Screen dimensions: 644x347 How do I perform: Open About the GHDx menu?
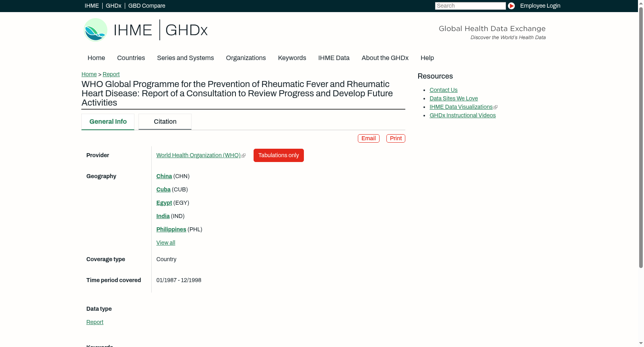pyautogui.click(x=385, y=58)
